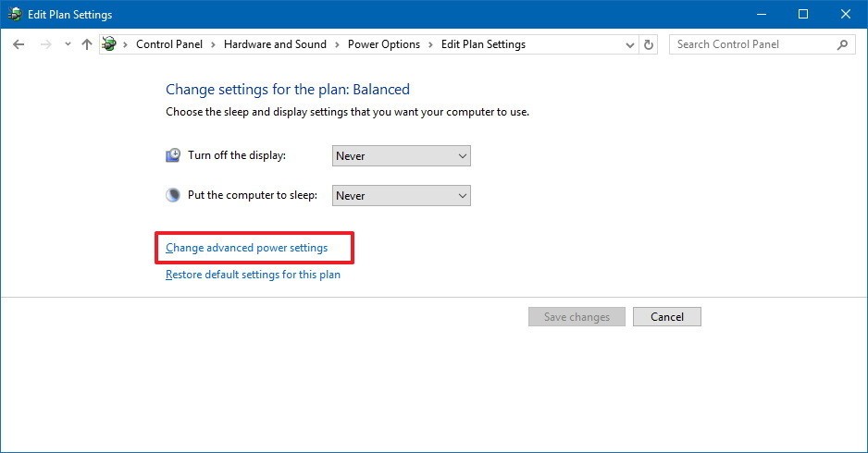Open Change advanced power settings link
This screenshot has width=868, height=453.
(x=246, y=248)
